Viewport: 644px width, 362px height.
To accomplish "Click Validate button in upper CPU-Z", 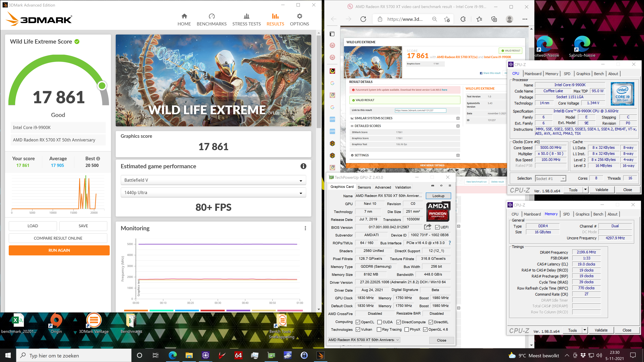I will tap(602, 190).
